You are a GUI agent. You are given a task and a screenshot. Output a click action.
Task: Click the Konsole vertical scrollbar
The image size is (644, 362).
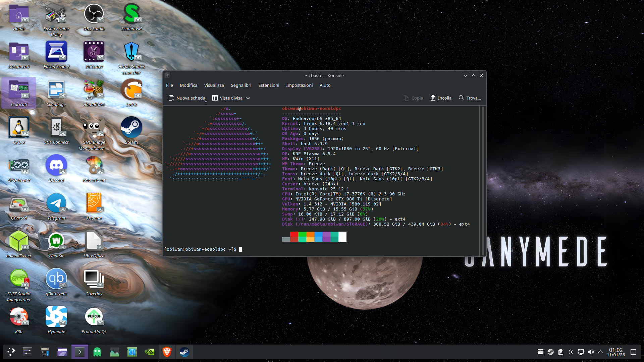point(483,181)
